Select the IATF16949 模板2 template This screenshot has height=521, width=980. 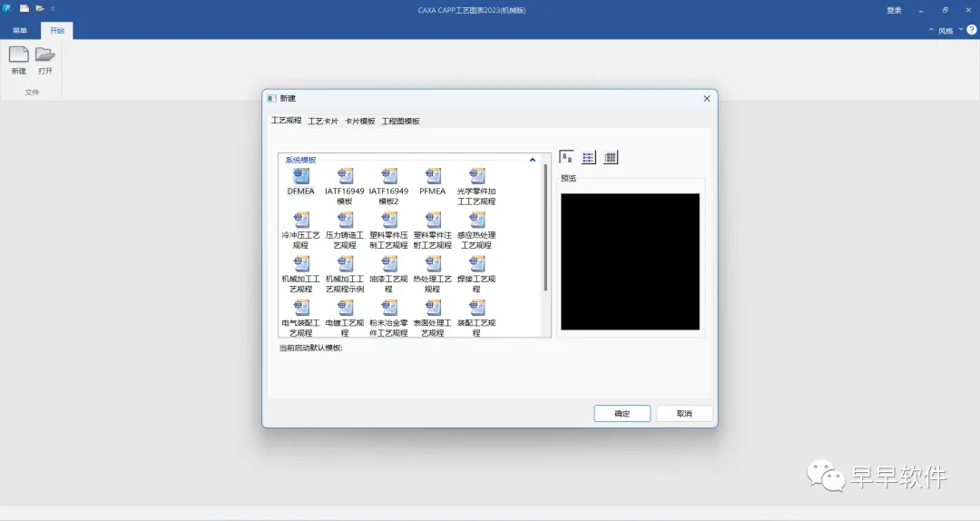click(388, 186)
